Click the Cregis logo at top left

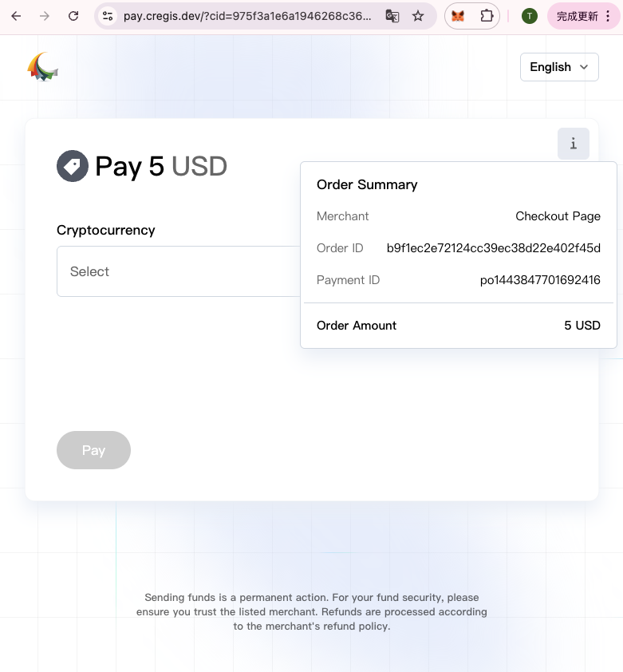43,67
